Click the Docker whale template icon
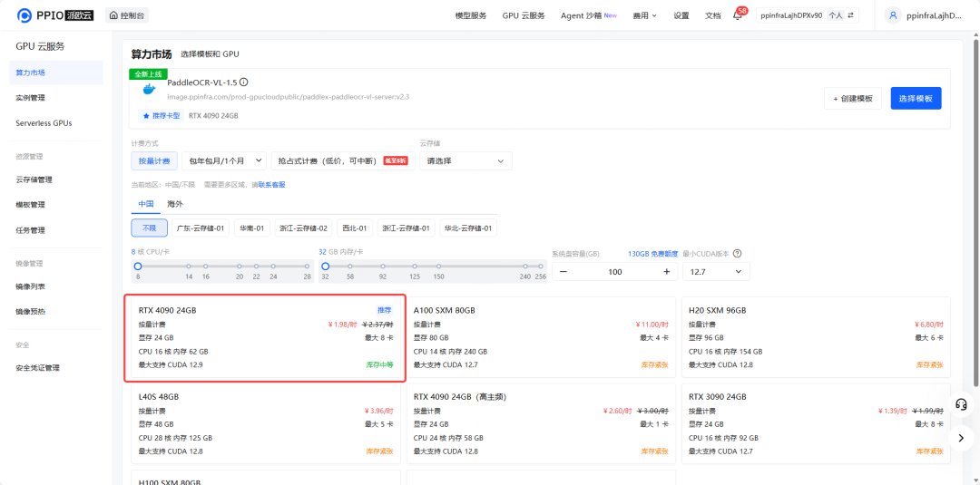 click(x=150, y=89)
